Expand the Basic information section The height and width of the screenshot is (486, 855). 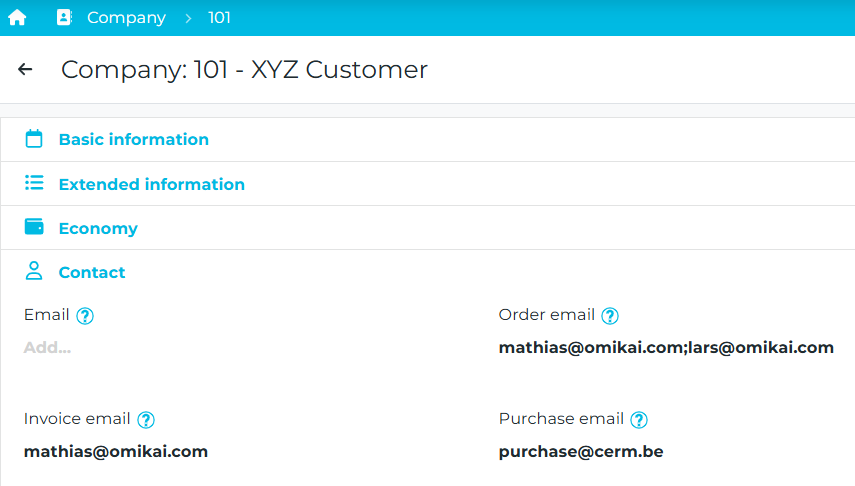(x=133, y=140)
